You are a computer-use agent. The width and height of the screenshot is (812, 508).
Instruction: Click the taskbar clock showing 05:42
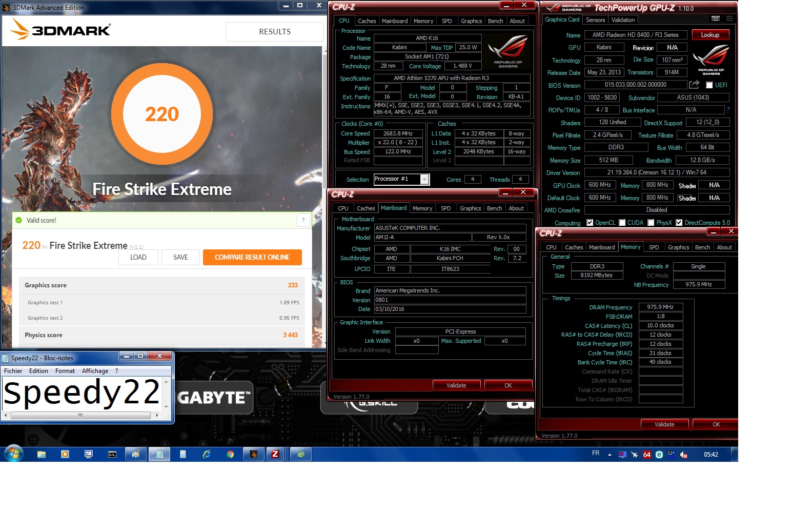pyautogui.click(x=710, y=455)
